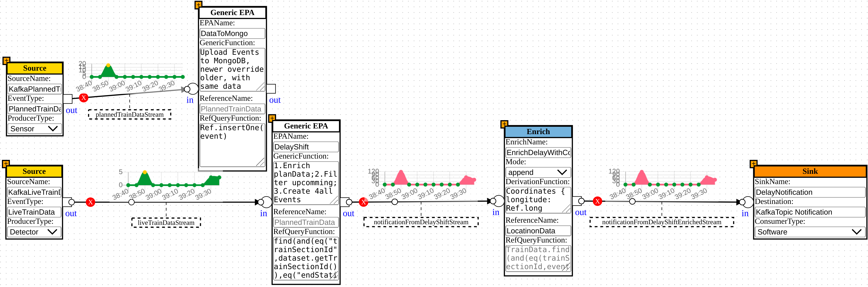Click the DataToMongo EPAName field
This screenshot has width=868, height=287.
tap(232, 33)
